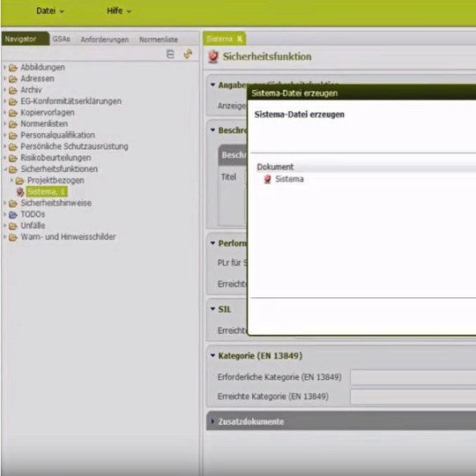Close the Sistema editor tab
Screen dimensions: 476x476
tap(240, 39)
